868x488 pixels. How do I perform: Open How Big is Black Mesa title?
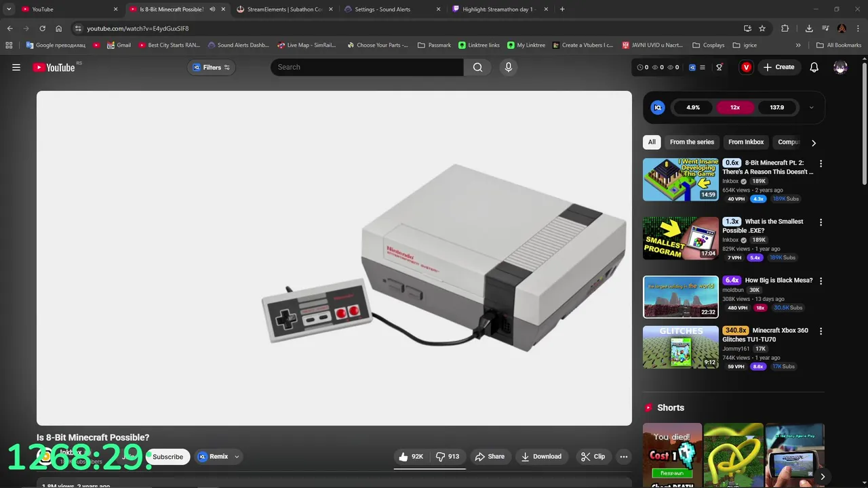tap(778, 280)
